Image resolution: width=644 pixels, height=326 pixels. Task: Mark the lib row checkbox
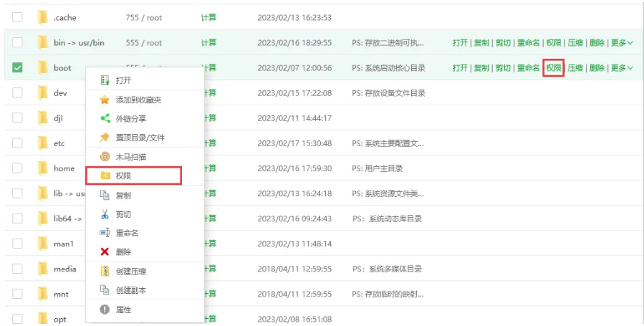pyautogui.click(x=17, y=193)
